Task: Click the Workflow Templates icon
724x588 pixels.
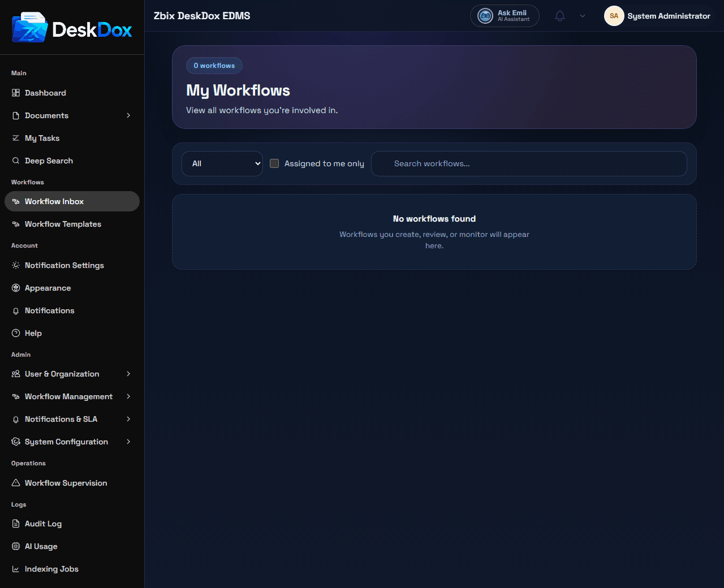Action: 16,224
